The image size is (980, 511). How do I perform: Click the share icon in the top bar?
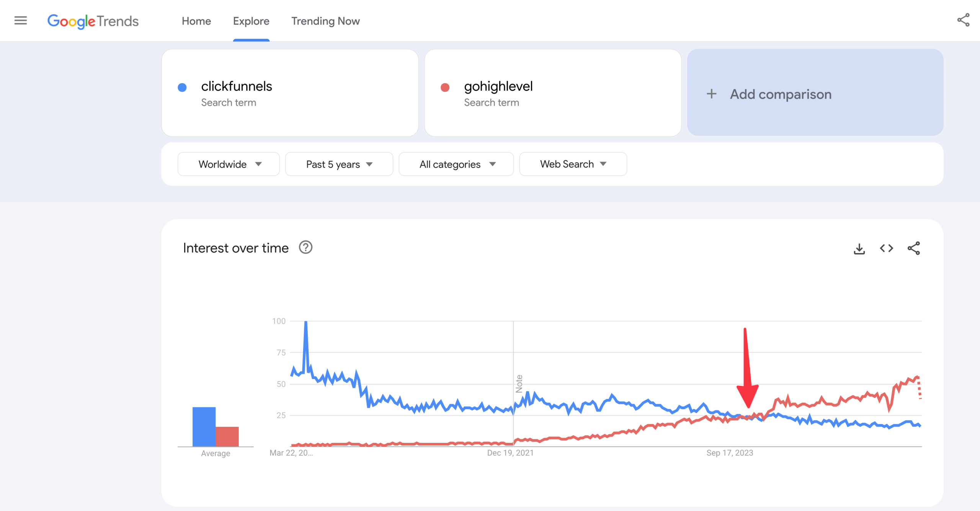(x=964, y=20)
